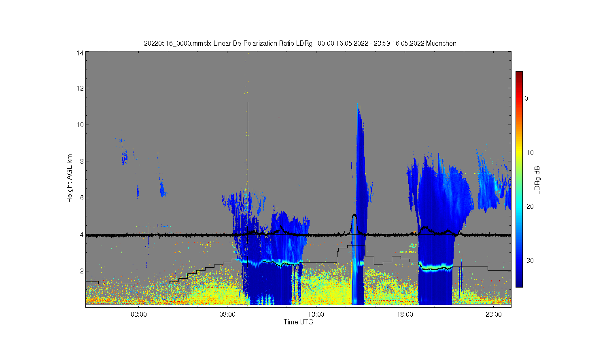The width and height of the screenshot is (607, 364).
Task: Click the dark red top of colorbar
Action: point(519,75)
